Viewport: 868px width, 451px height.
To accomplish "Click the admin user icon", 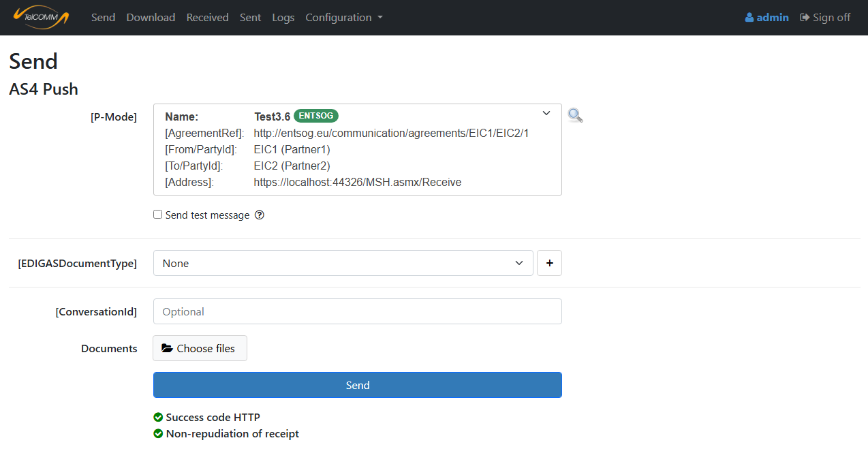I will [749, 18].
